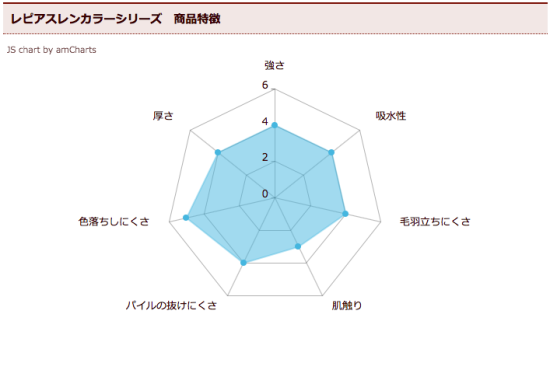Screen dimensions: 550x370
Task: Click the 'JS chart by amCharts' link
Action: click(x=52, y=50)
